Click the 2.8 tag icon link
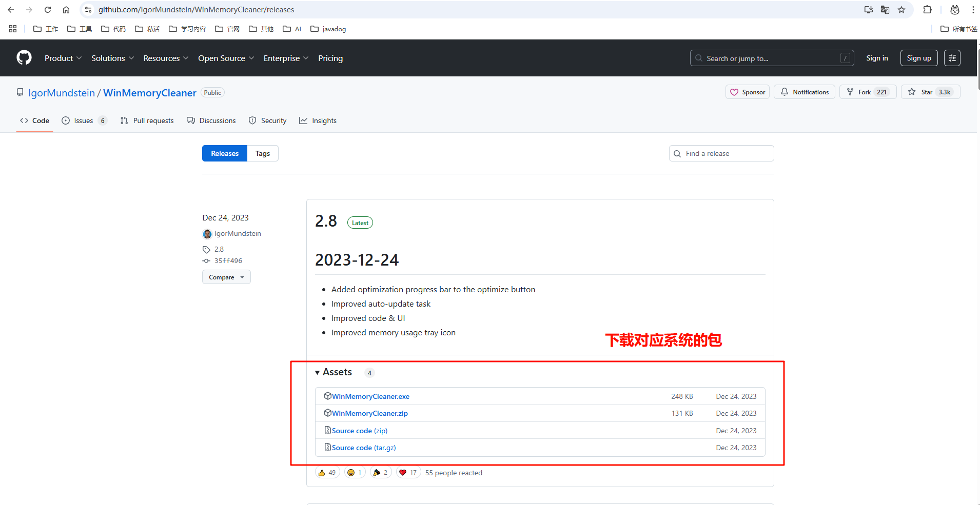The height and width of the screenshot is (505, 980). click(x=213, y=249)
